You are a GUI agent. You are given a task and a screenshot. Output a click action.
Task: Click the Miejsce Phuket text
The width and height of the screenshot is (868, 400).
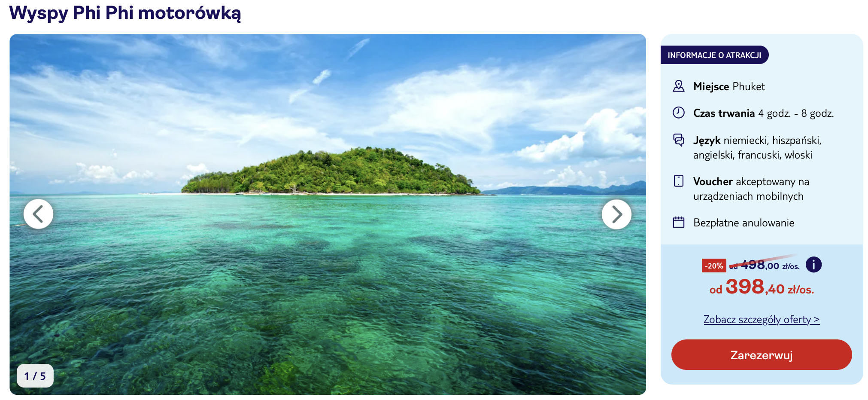(729, 86)
